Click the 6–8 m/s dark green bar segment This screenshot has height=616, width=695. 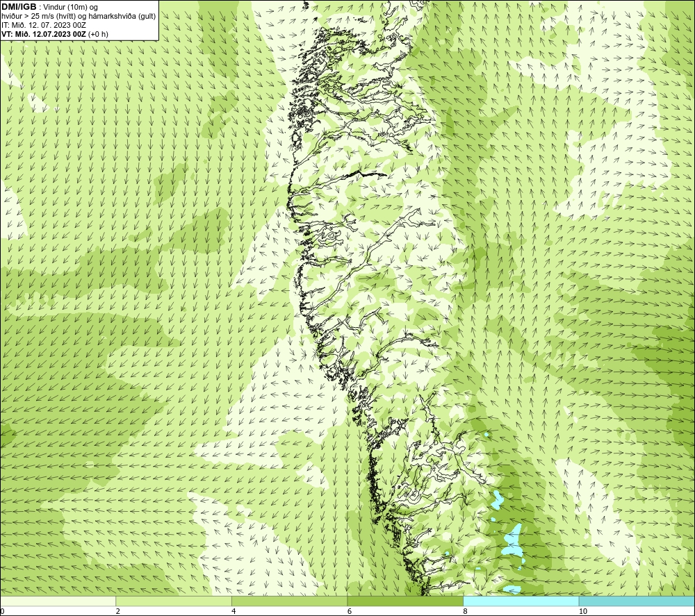tap(405, 601)
